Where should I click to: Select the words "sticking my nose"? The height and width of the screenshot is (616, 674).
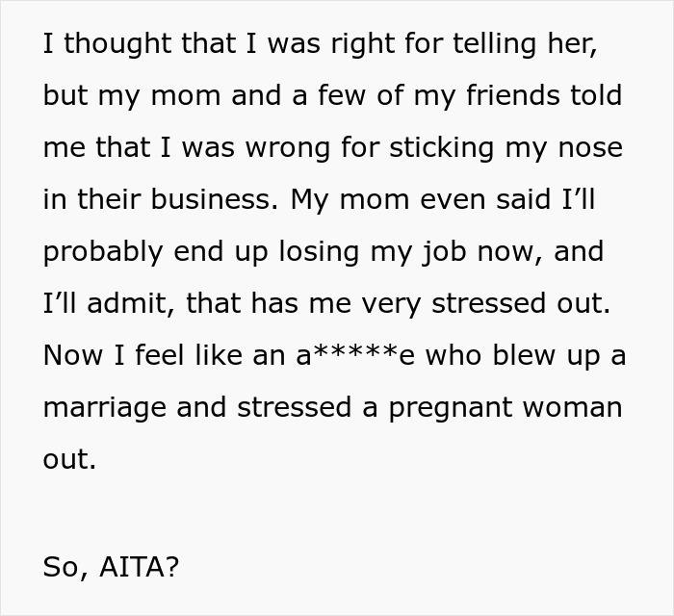pos(505,148)
